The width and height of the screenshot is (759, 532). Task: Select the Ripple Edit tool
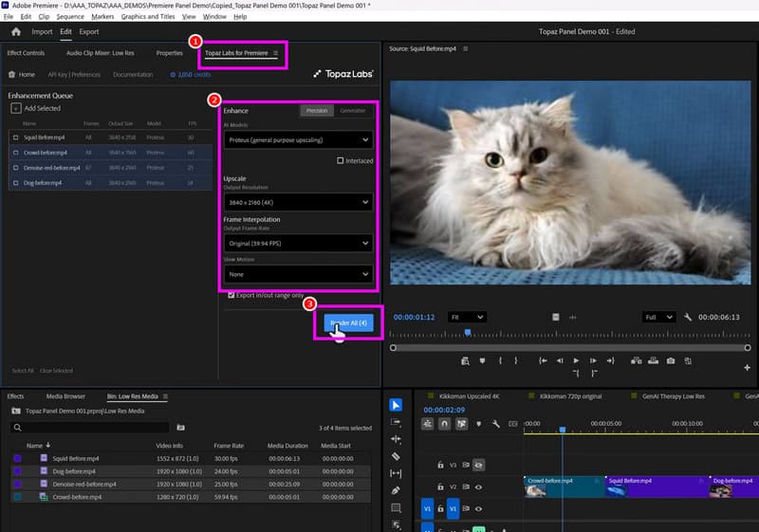pyautogui.click(x=396, y=439)
